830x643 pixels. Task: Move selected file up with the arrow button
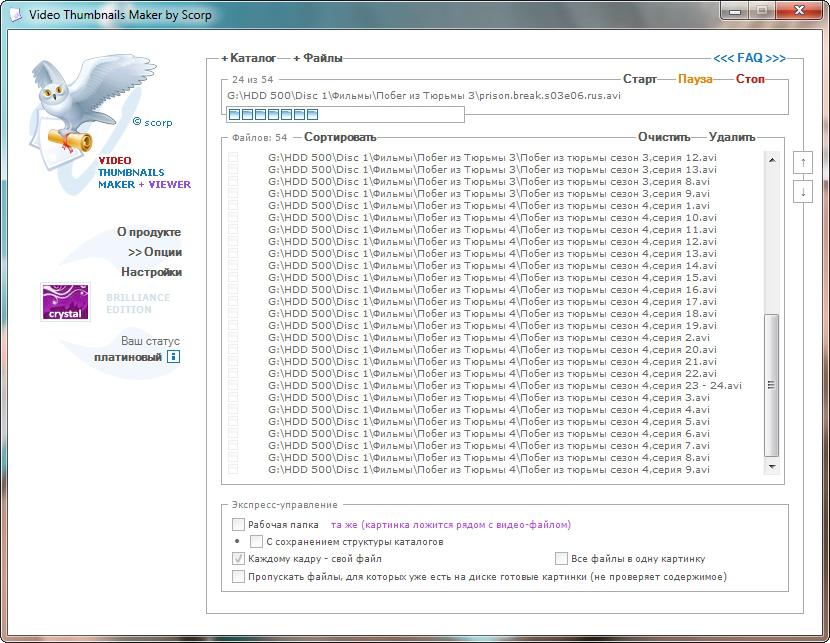[802, 162]
